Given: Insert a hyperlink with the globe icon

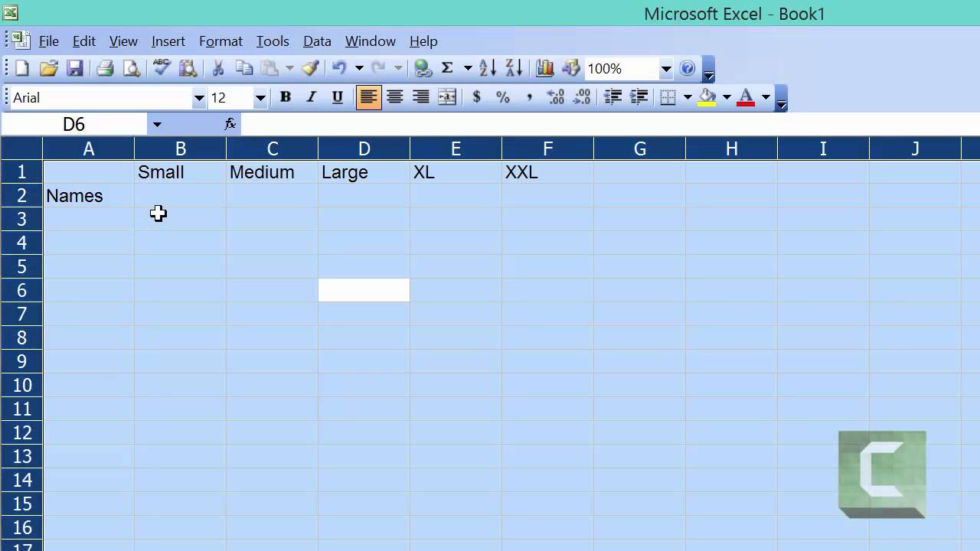Looking at the screenshot, I should [423, 69].
